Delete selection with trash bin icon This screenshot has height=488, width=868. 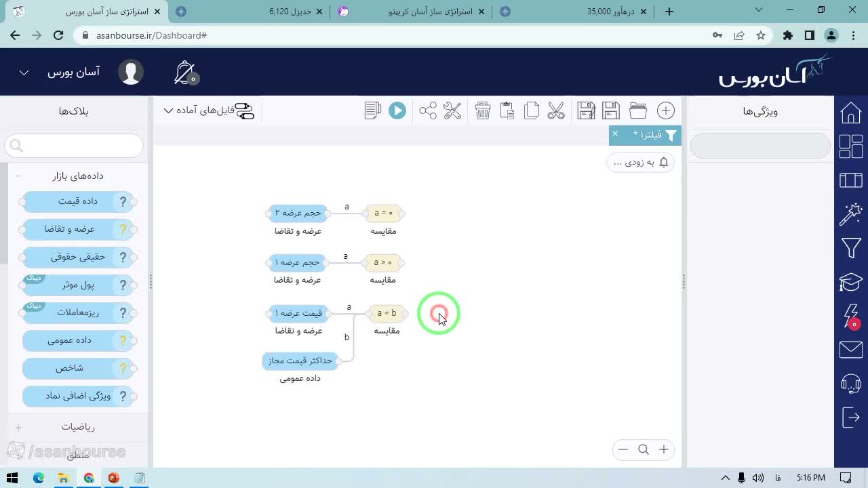click(483, 110)
